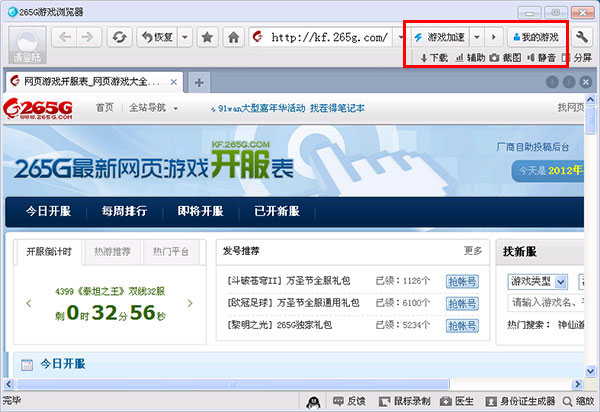Screen dimensions: 600x412
Task: Click the browser back arrow
Action: point(65,37)
